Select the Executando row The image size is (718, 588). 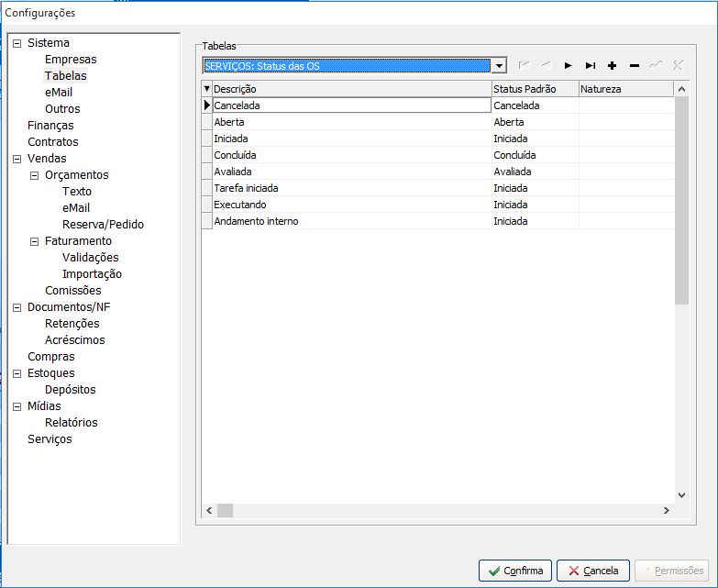tap(352, 205)
